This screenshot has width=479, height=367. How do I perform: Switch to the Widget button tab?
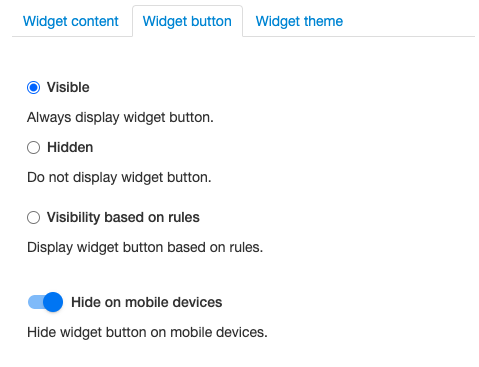coord(187,21)
